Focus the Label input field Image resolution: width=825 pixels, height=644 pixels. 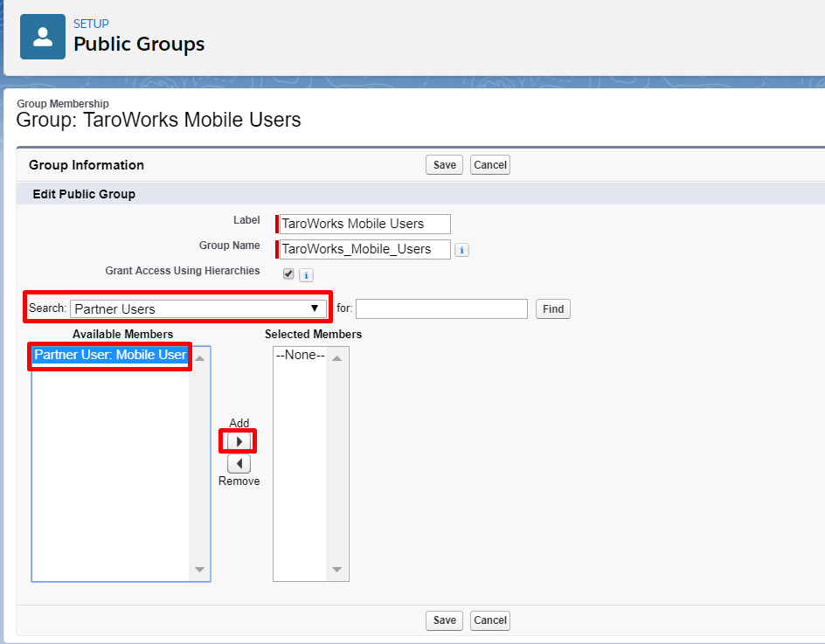(364, 224)
